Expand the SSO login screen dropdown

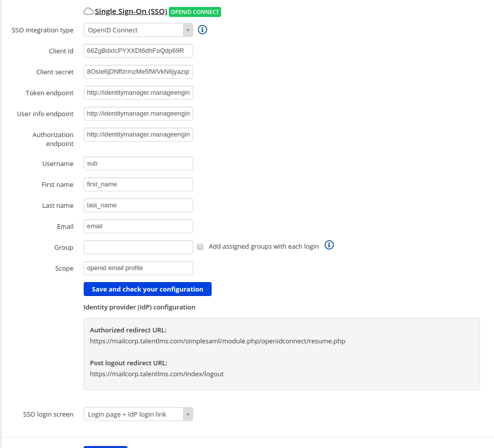138,414
